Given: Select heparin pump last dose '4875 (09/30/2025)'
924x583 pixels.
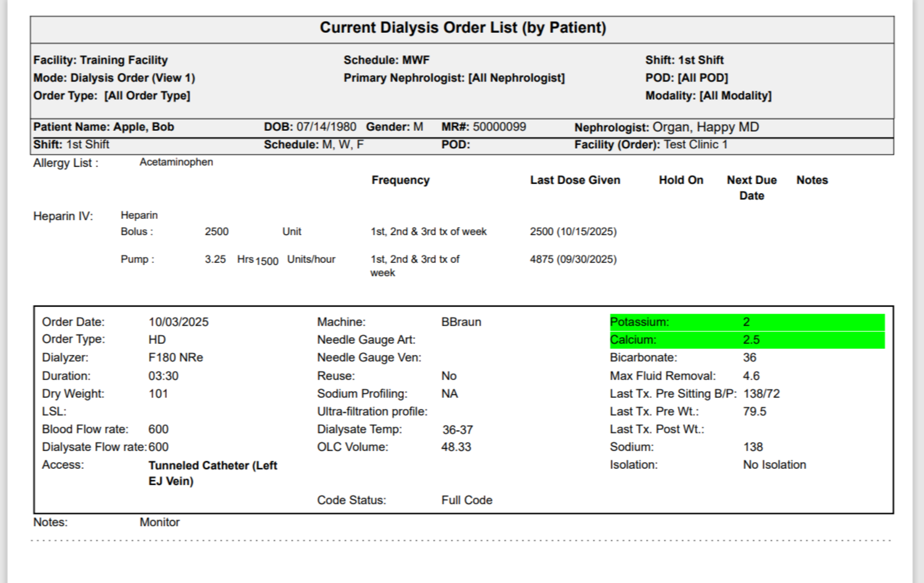Looking at the screenshot, I should coord(573,259).
